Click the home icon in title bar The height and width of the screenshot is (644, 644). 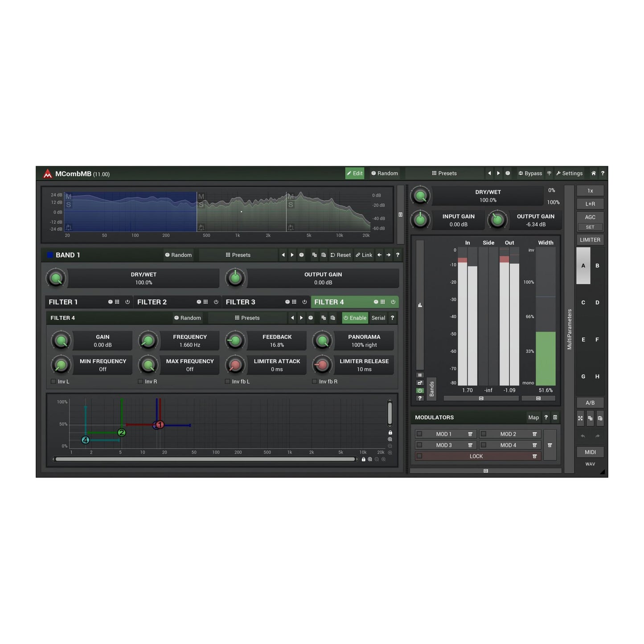tap(593, 173)
